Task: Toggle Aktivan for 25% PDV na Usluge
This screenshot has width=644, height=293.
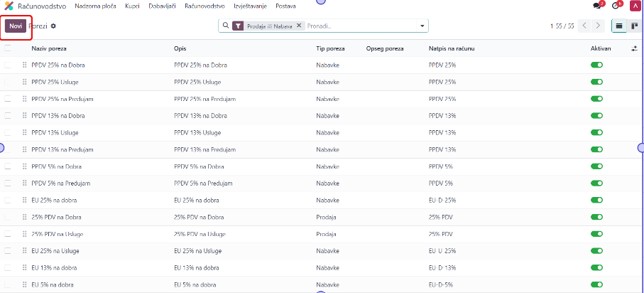Action: tap(596, 234)
